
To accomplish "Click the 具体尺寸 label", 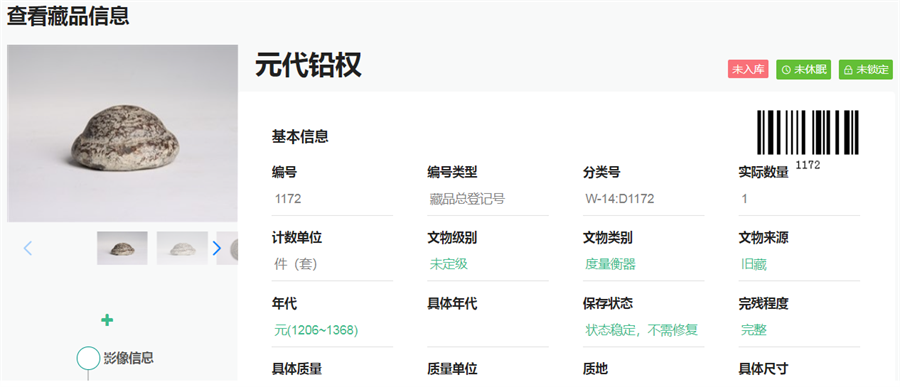I will [763, 369].
